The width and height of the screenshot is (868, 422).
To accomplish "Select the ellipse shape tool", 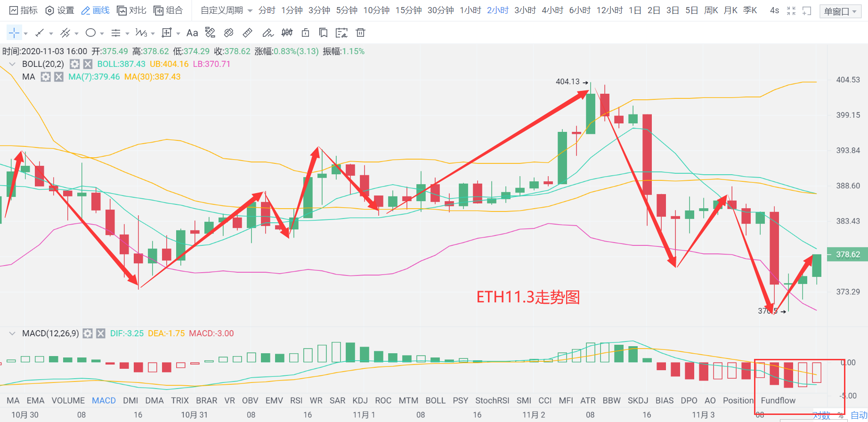I will (91, 32).
